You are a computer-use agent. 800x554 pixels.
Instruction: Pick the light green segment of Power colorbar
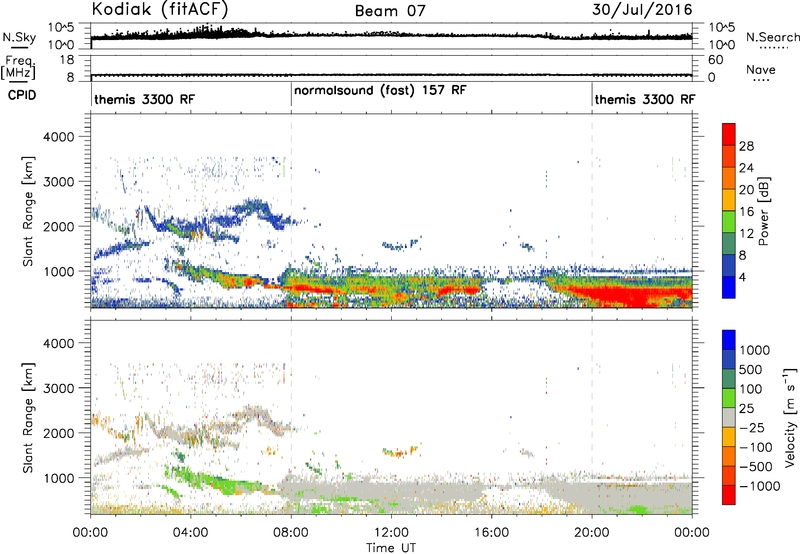pyautogui.click(x=729, y=221)
